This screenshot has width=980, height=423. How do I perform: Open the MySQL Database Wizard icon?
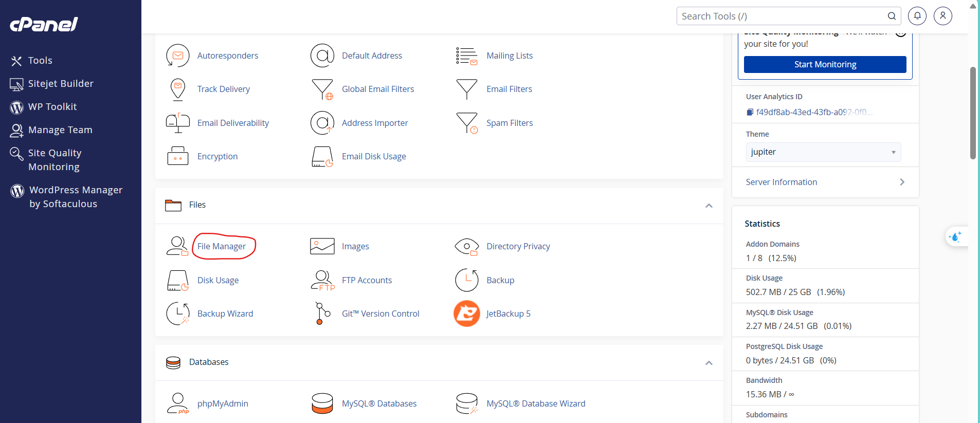(x=467, y=403)
